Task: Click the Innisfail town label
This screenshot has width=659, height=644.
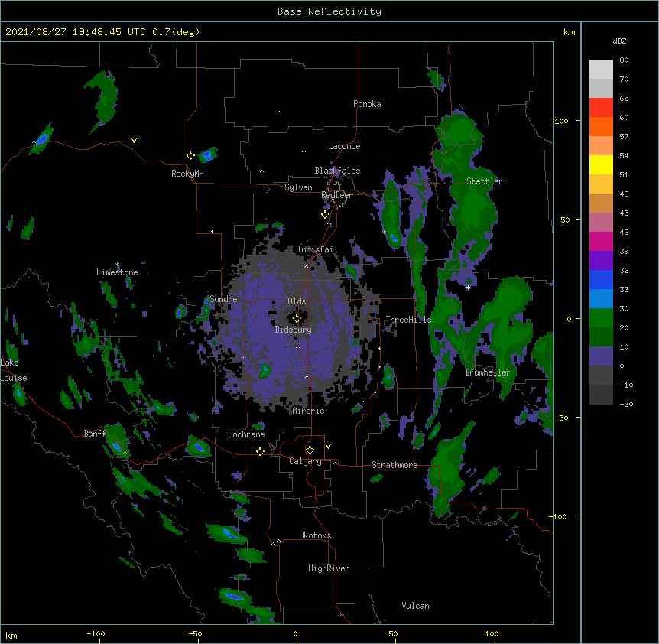Action: click(317, 249)
